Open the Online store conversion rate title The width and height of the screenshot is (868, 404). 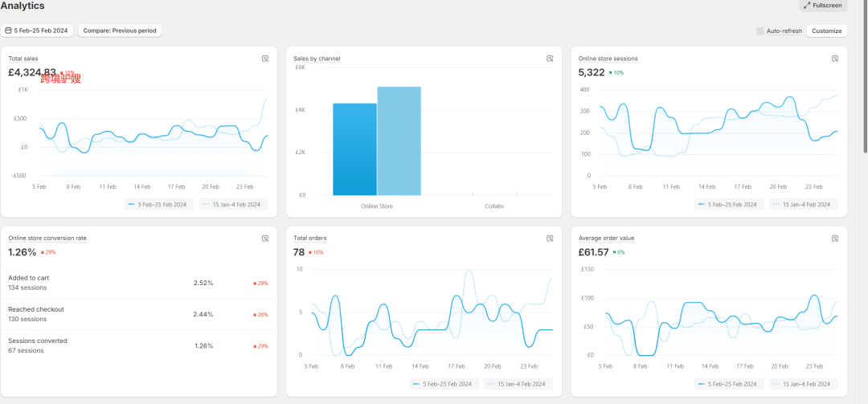point(47,238)
